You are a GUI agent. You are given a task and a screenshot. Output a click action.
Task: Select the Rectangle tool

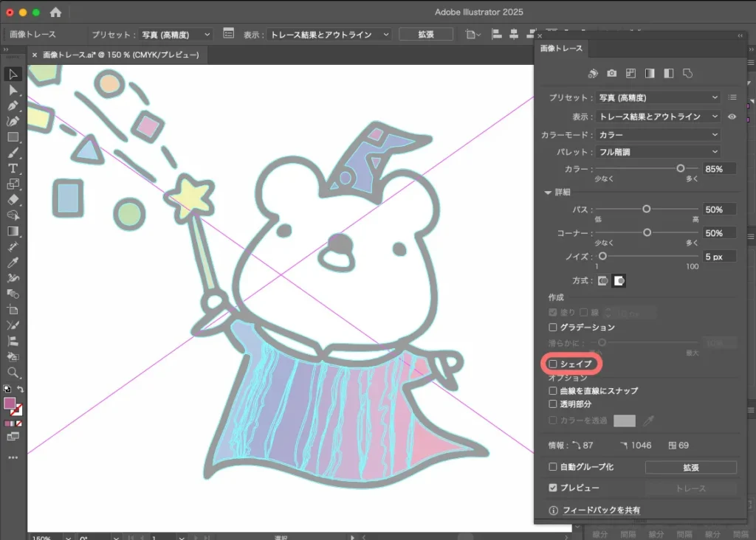[x=13, y=137]
